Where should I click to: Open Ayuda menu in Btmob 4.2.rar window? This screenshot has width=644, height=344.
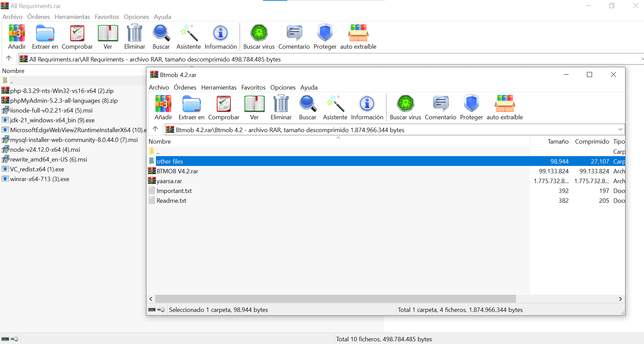point(309,88)
